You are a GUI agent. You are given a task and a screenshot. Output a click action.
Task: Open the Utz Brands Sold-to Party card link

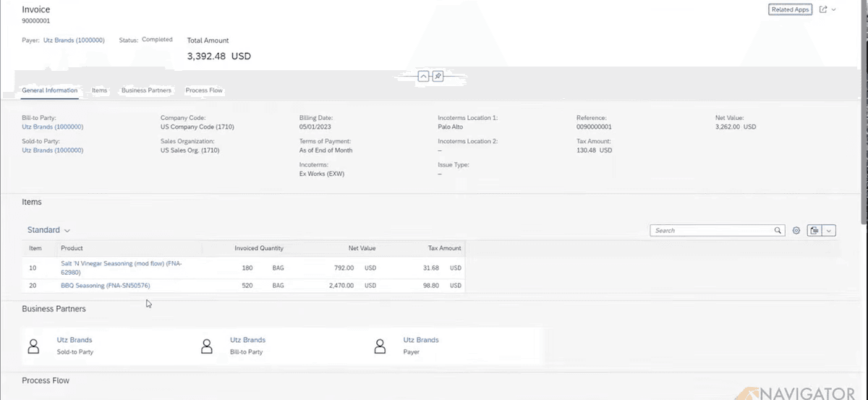click(75, 340)
